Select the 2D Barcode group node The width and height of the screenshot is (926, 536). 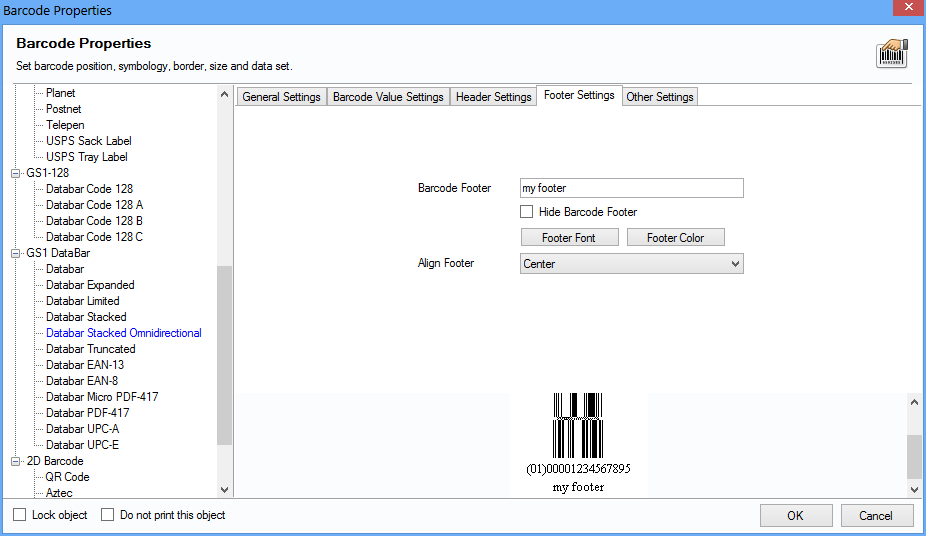(55, 461)
